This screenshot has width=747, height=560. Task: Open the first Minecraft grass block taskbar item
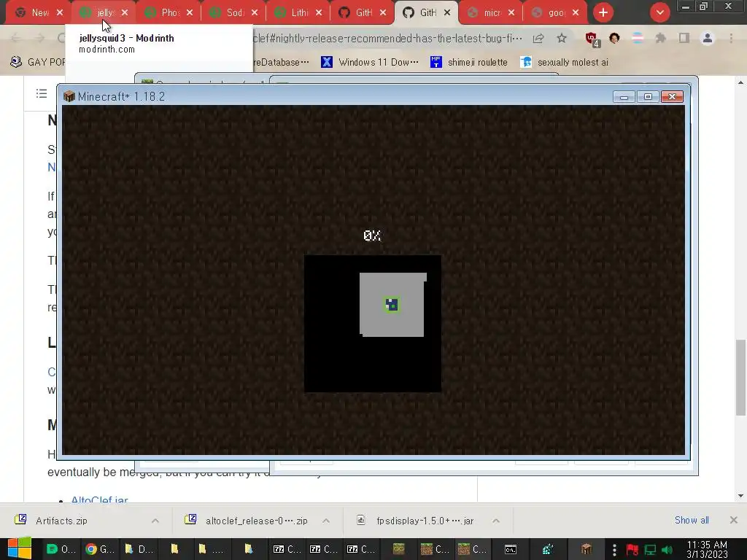(x=435, y=549)
